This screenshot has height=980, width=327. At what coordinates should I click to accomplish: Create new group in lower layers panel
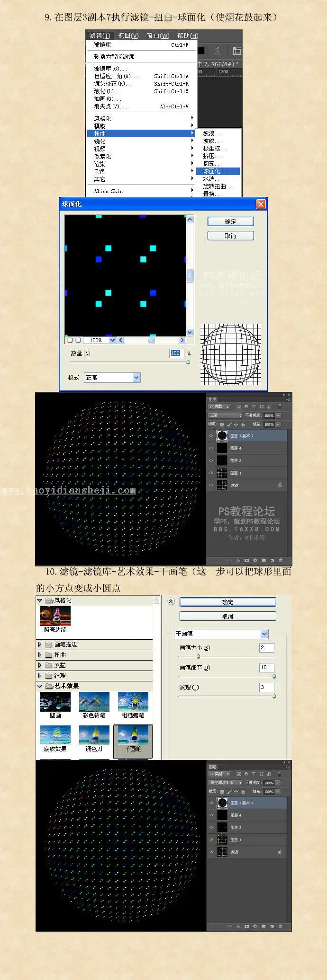click(x=263, y=926)
